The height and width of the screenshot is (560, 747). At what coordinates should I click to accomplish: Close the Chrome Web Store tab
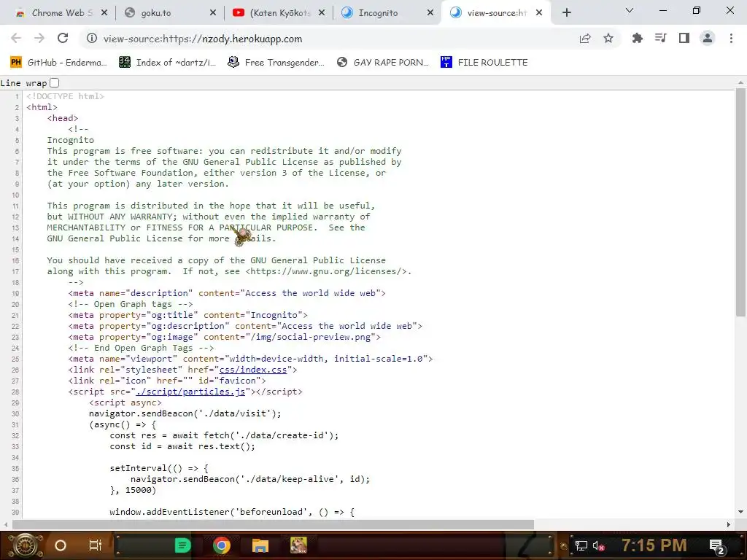pos(104,13)
